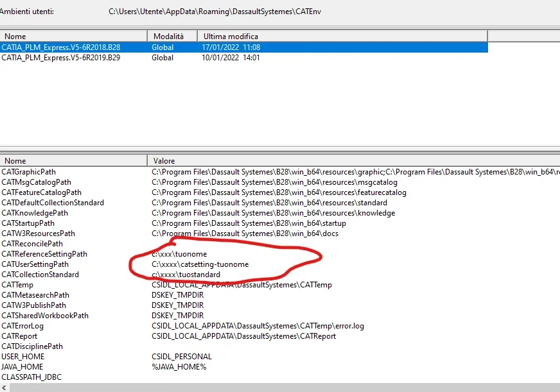Click the CATTemp\error.log value
This screenshot has width=560, height=392.
(258, 326)
